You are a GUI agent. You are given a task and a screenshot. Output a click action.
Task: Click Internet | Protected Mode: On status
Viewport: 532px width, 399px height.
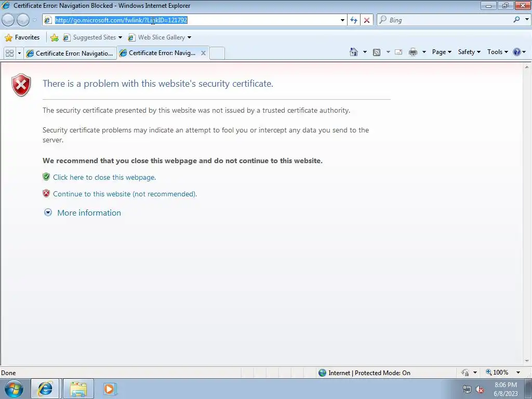click(x=364, y=373)
